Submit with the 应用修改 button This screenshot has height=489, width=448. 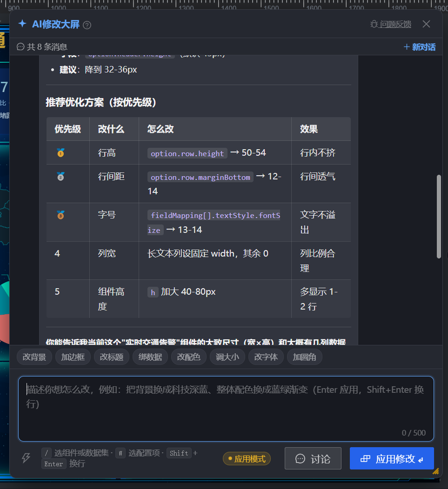(x=392, y=458)
